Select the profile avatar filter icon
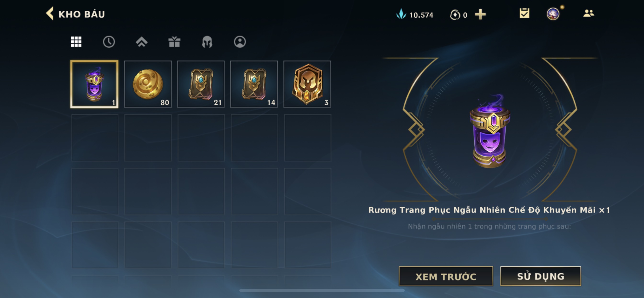 tap(240, 42)
